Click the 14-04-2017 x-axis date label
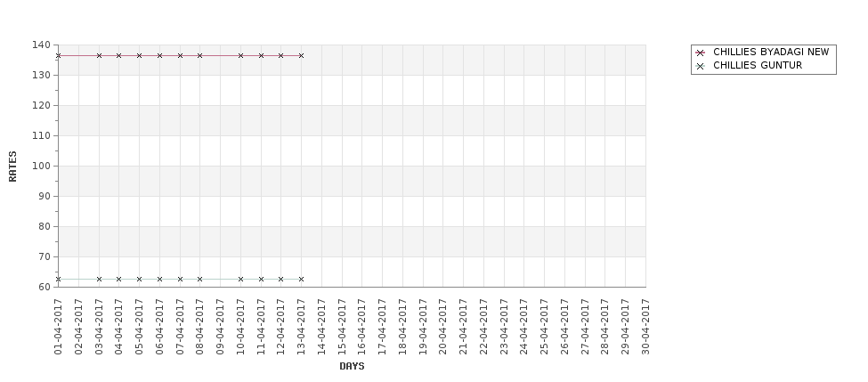Screen dimensions: 868x382 click(321, 325)
